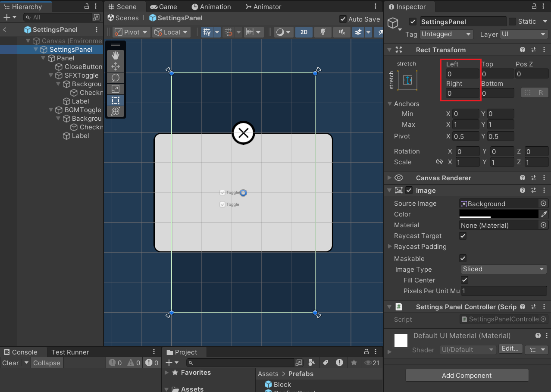This screenshot has height=392, width=551.
Task: Open the draw mode sphere dropdown
Action: 284,32
